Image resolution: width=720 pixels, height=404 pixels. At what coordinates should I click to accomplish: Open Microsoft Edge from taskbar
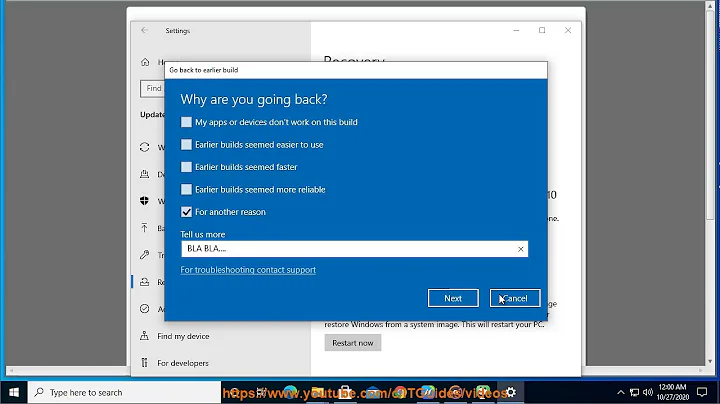pyautogui.click(x=290, y=393)
